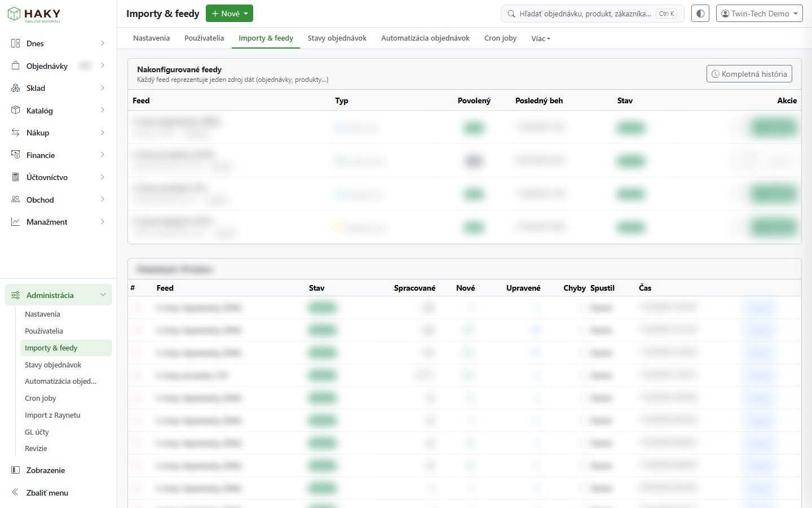Collapse the Administrácia section chevron
Viewport: 812px width, 508px height.
click(x=103, y=295)
